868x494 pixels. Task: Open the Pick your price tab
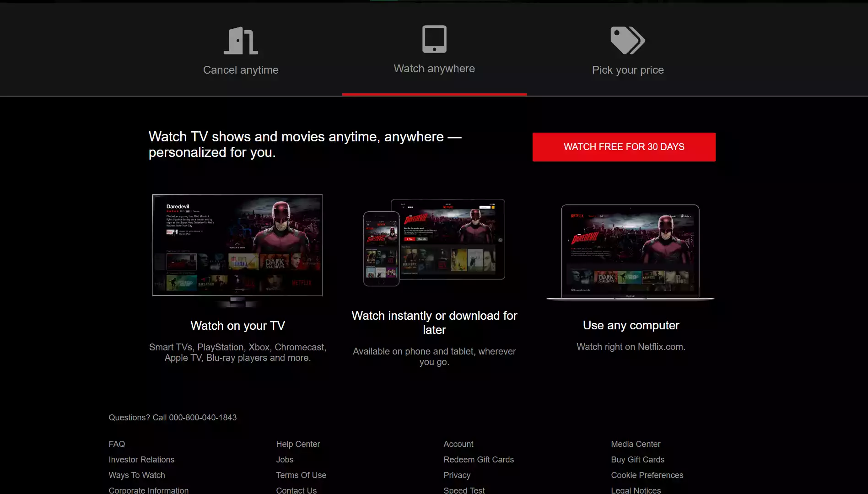tap(628, 70)
